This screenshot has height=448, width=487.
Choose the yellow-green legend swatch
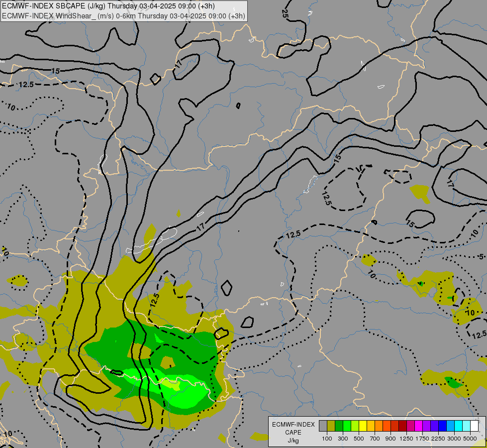(355, 426)
